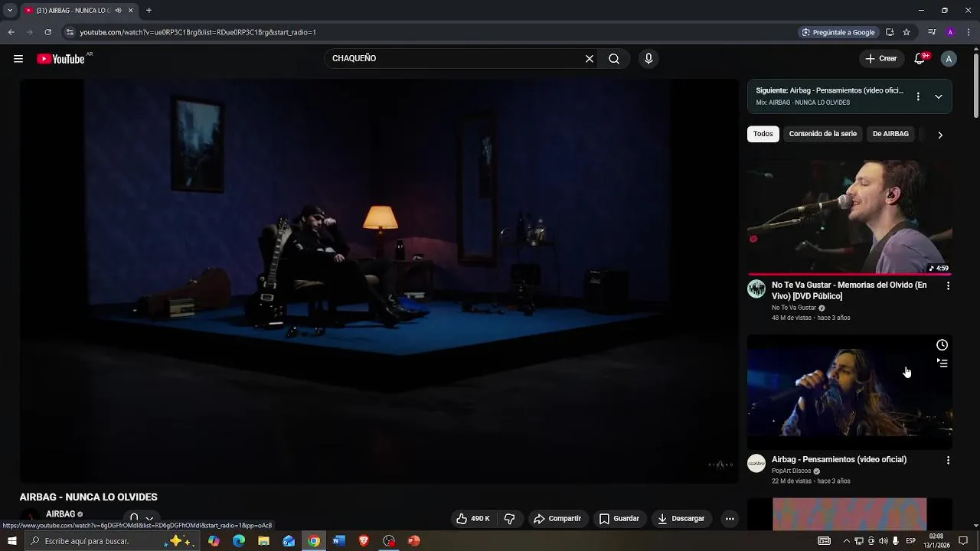Add Pensamientos video to queue
This screenshot has width=980, height=551.
[x=942, y=364]
